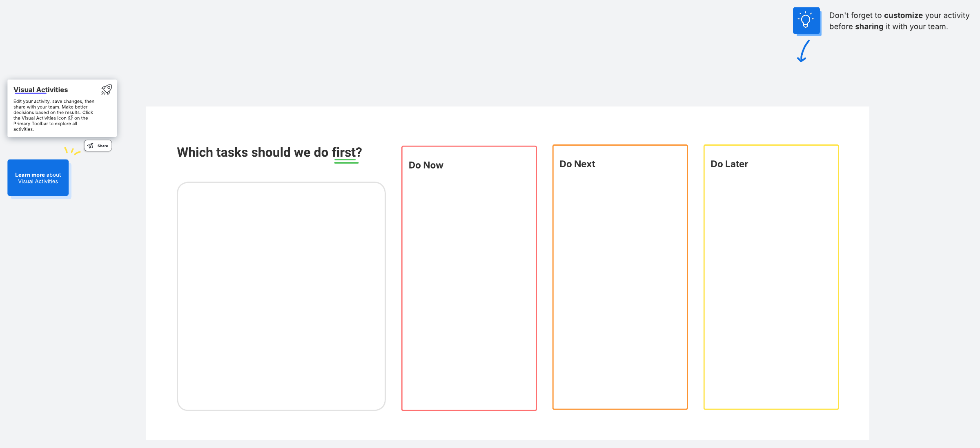This screenshot has height=448, width=980.
Task: Open 'Learn more about Visual Activities' button
Action: (38, 178)
